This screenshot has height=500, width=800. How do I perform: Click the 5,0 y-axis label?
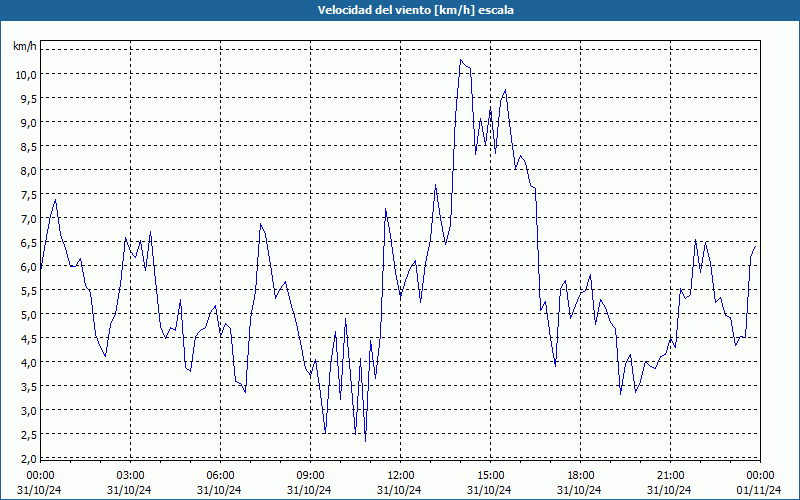[x=29, y=314]
